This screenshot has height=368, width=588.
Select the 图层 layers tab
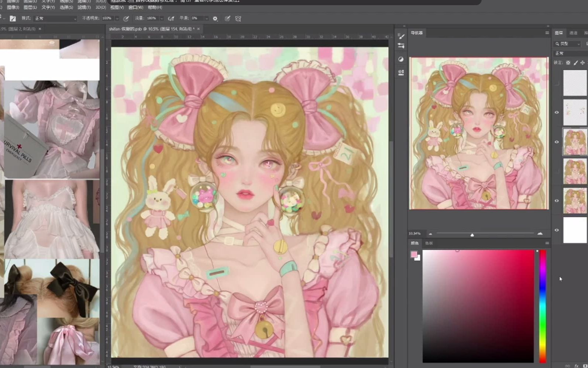tap(559, 33)
